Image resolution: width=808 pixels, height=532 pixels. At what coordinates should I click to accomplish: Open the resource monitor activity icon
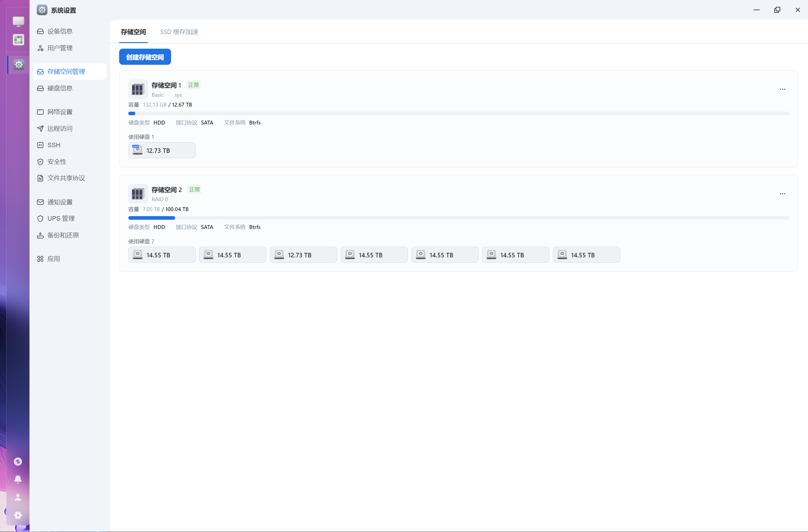point(18,461)
